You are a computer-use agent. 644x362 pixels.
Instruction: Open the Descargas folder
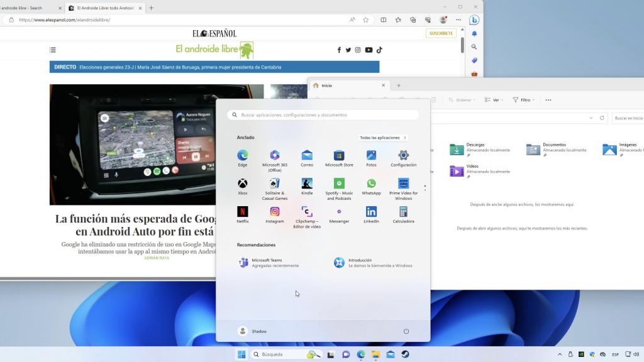(480, 150)
